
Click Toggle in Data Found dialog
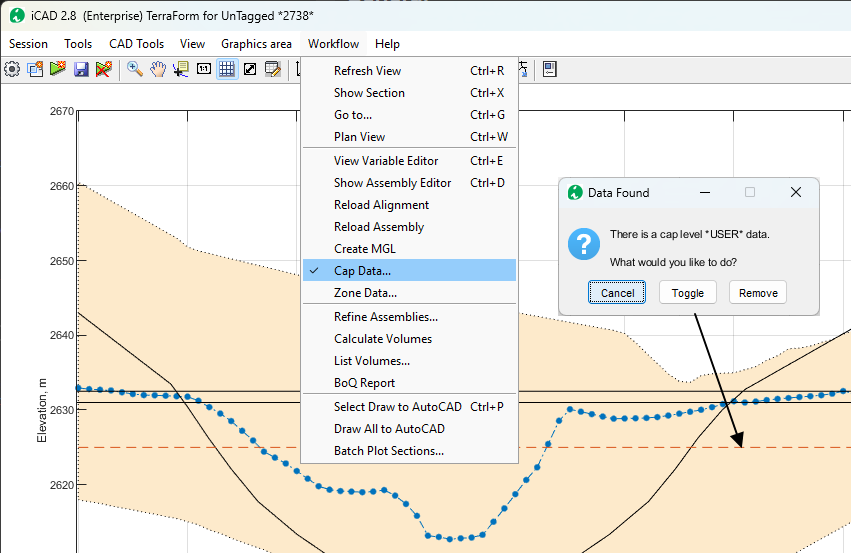click(688, 293)
